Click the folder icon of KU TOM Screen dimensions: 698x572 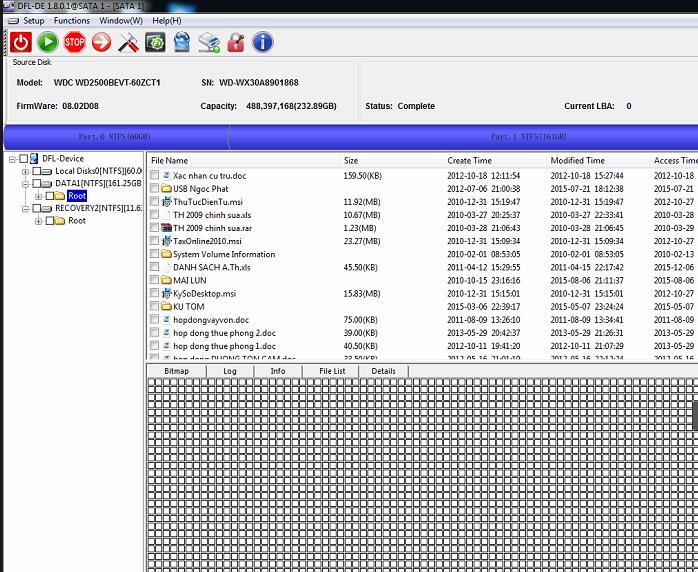click(166, 306)
